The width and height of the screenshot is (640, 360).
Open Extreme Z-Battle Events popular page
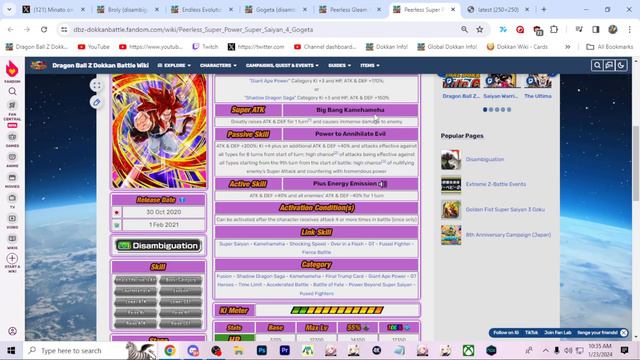pos(496,184)
